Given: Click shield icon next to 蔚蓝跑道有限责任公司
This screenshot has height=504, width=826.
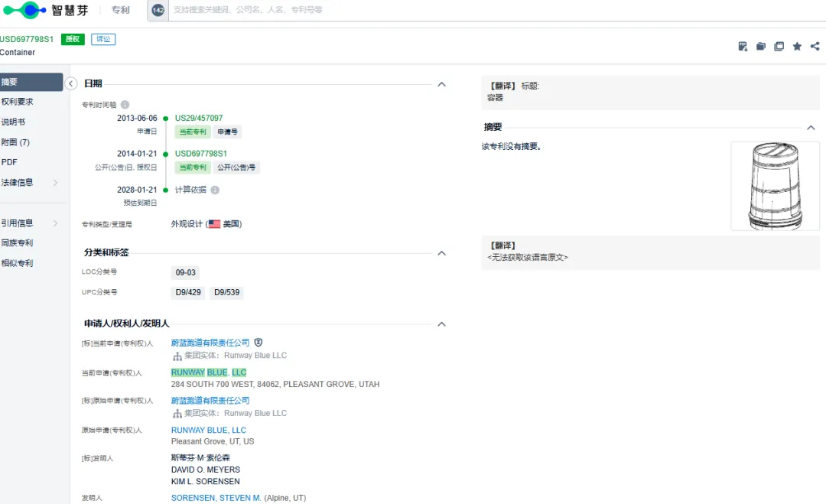Looking at the screenshot, I should [x=259, y=343].
